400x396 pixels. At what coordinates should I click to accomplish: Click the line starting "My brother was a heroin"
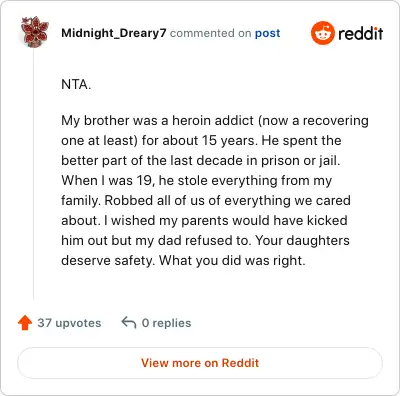click(215, 121)
